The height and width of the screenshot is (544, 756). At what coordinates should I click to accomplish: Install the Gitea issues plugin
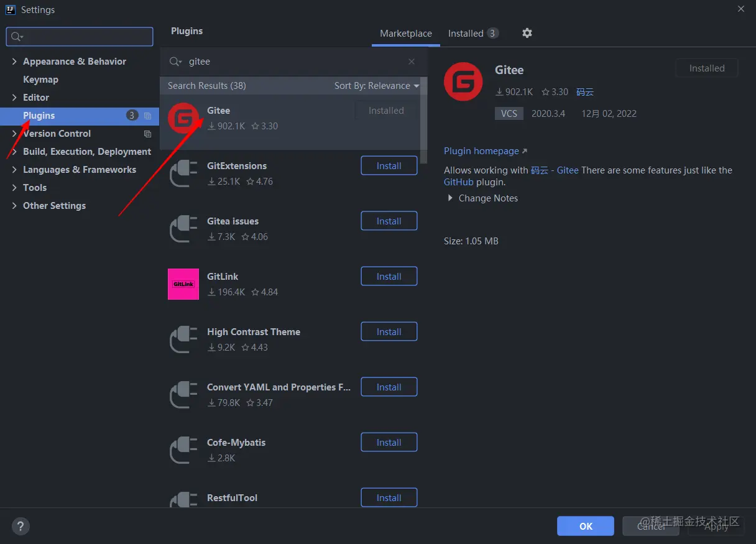pyautogui.click(x=389, y=221)
